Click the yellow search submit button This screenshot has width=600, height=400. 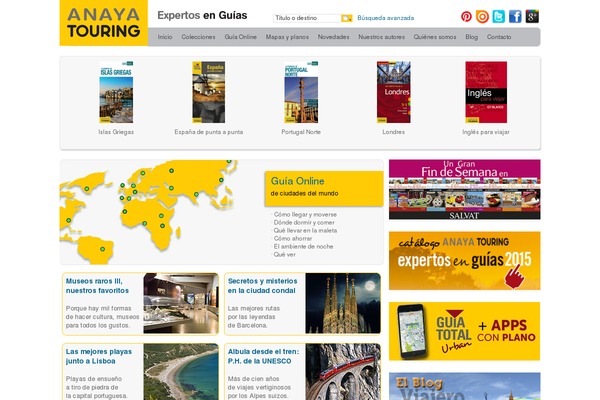tap(347, 18)
